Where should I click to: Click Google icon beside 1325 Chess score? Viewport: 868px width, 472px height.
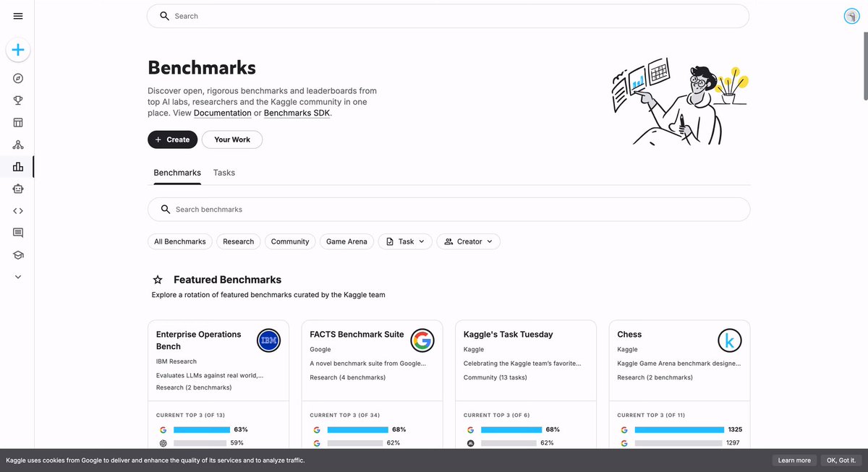(624, 429)
